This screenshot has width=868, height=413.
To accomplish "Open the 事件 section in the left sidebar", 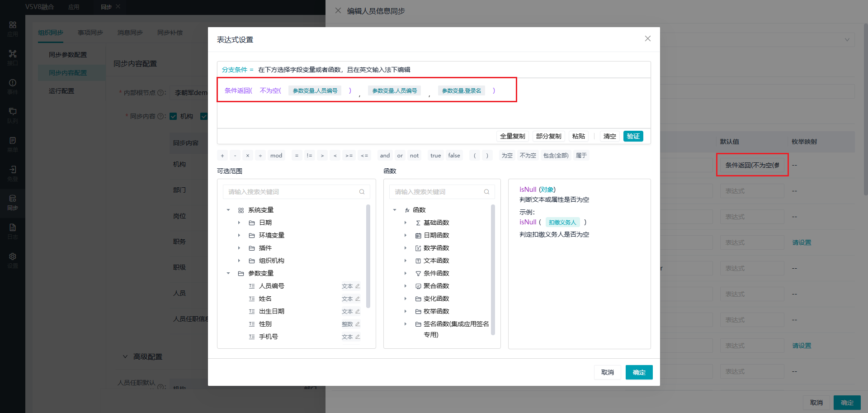I will (13, 86).
